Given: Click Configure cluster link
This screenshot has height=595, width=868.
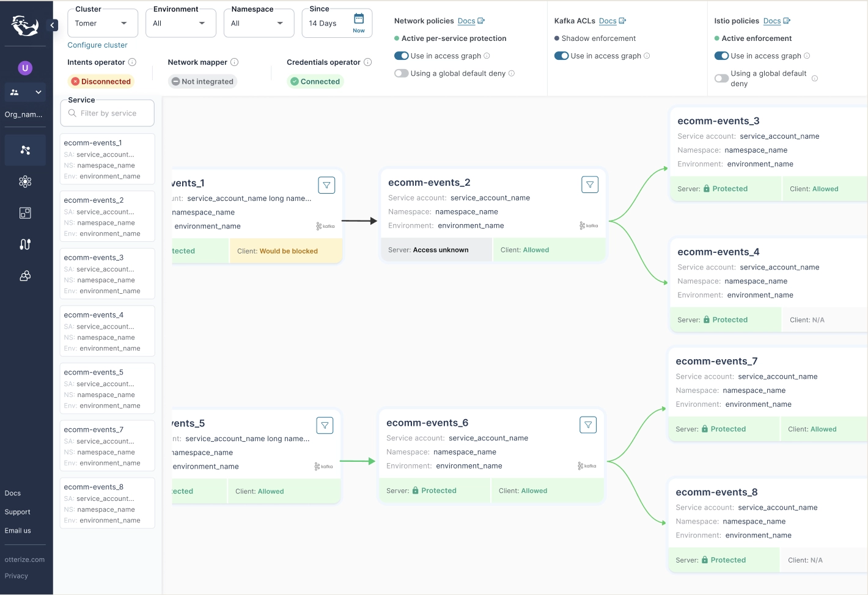Looking at the screenshot, I should coord(97,45).
